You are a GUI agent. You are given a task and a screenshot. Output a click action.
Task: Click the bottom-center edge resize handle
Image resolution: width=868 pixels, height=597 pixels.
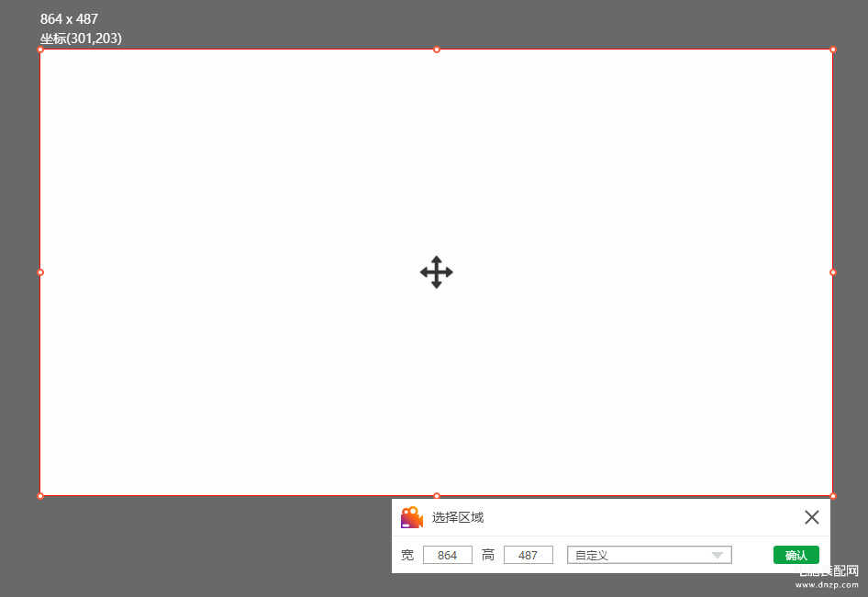(437, 496)
